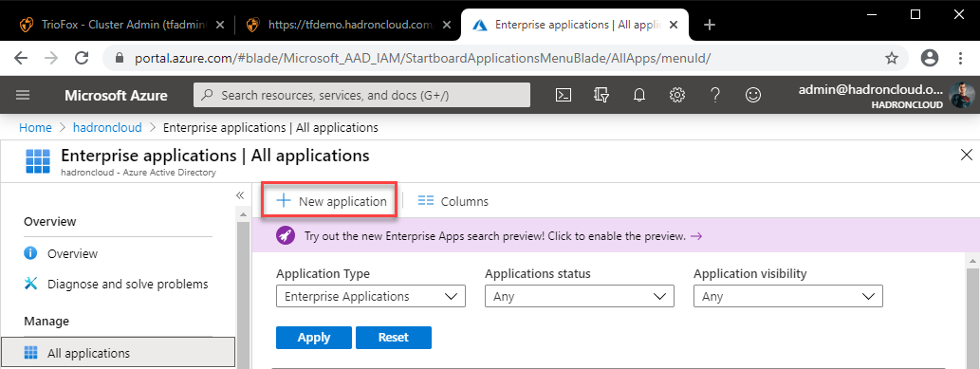Open the Help question mark menu
Screen dimensions: 980x369
[x=715, y=95]
